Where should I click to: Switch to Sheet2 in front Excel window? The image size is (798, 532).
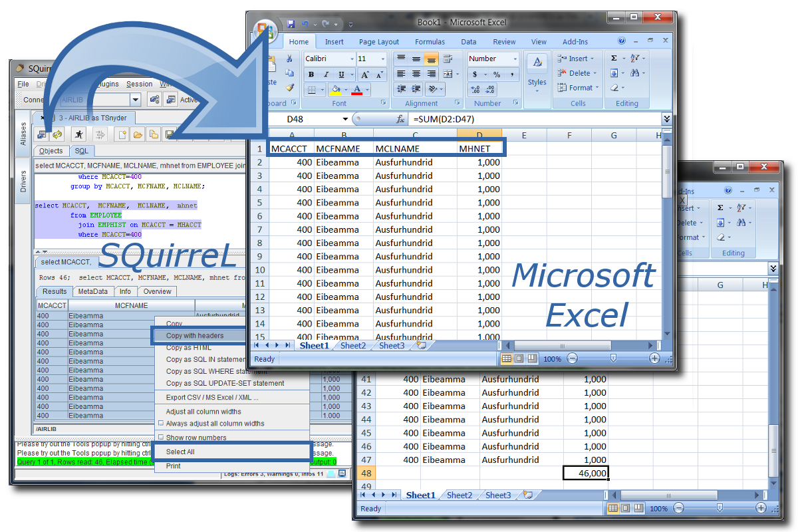point(353,345)
